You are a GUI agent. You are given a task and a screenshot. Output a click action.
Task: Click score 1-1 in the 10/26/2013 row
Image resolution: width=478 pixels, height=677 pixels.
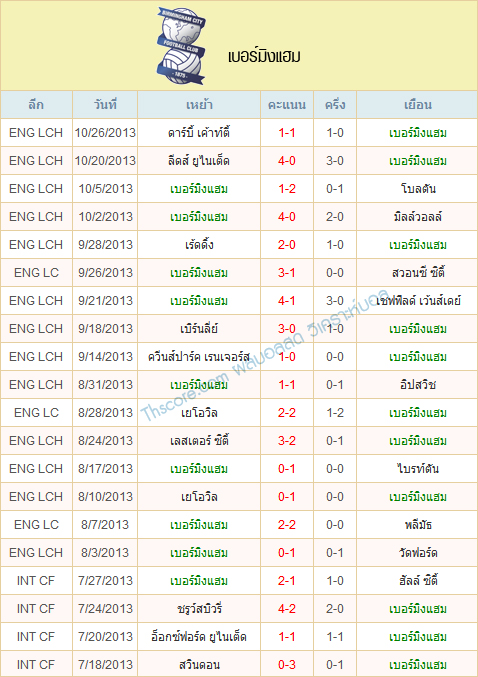(x=287, y=133)
